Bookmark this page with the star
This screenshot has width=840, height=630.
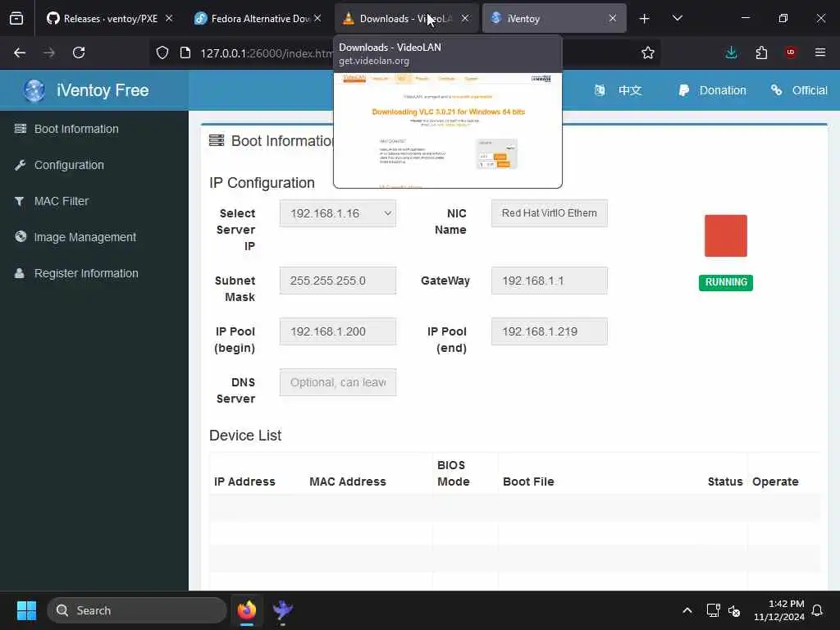pyautogui.click(x=648, y=52)
